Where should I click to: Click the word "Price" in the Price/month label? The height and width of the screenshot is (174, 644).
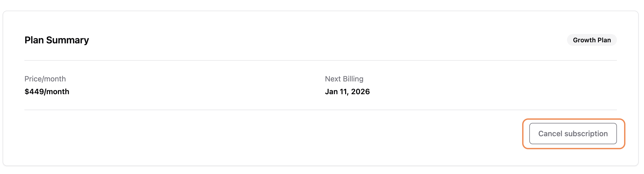coord(33,79)
